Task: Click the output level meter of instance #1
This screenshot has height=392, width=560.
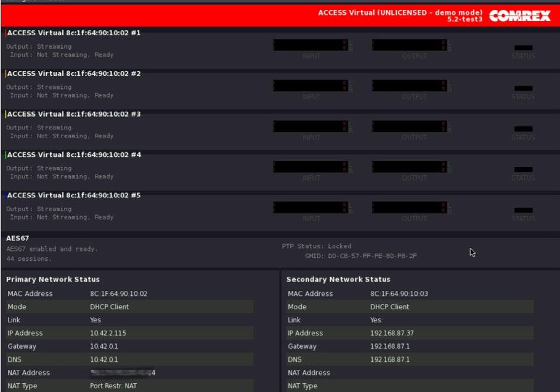Action: pyautogui.click(x=409, y=45)
